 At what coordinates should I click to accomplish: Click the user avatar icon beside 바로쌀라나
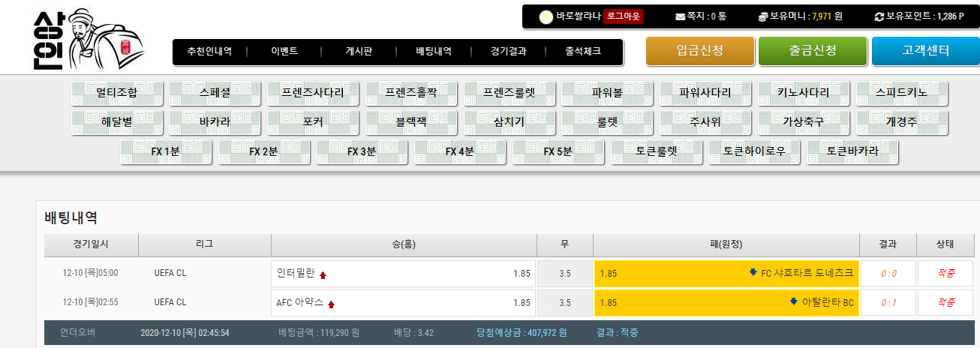(546, 16)
